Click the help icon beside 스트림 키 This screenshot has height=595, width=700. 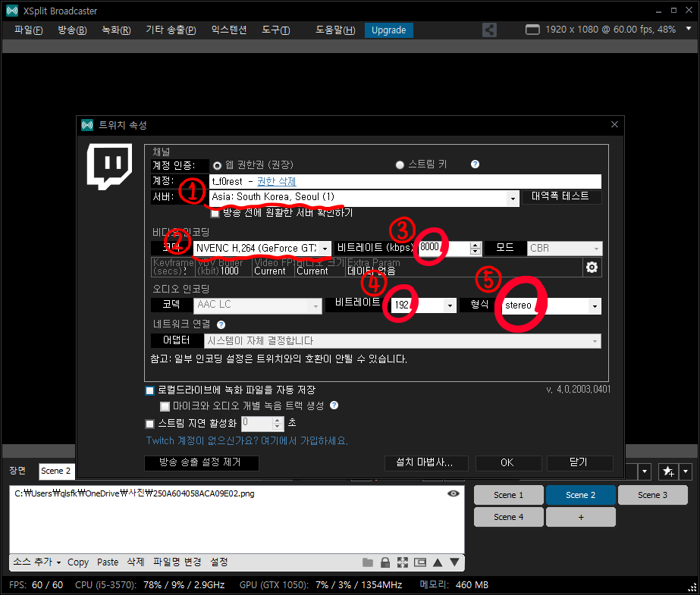coord(475,164)
